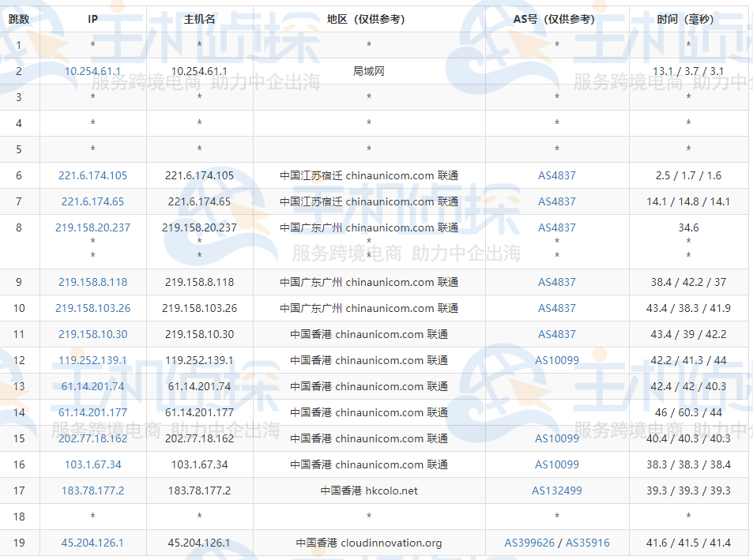The height and width of the screenshot is (560, 753).
Task: Click the 221.6.174.105 IP link
Action: (x=92, y=175)
